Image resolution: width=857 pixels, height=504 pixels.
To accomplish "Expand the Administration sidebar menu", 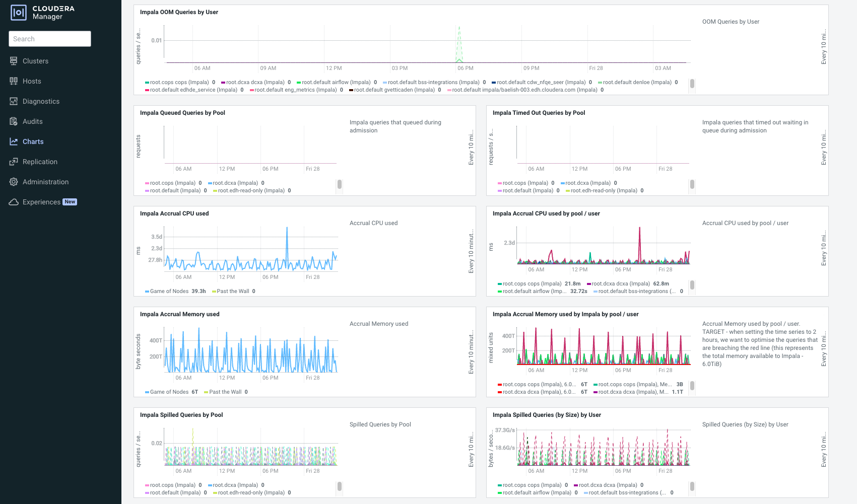I will pos(46,182).
